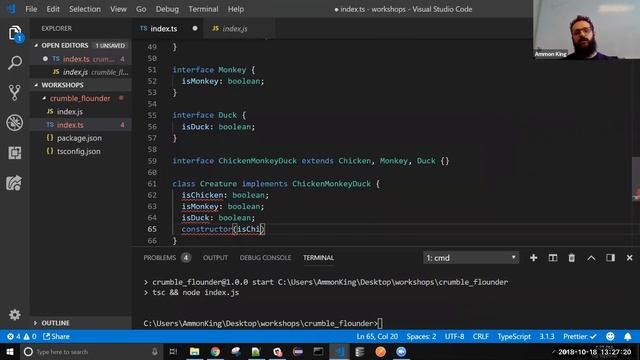Open the Terminal menu

click(203, 9)
